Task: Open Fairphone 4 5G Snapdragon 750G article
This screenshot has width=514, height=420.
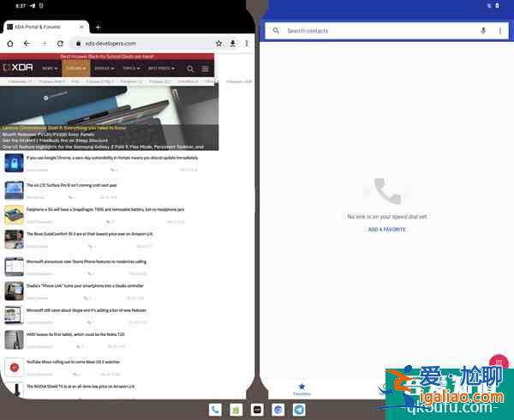Action: (x=105, y=209)
